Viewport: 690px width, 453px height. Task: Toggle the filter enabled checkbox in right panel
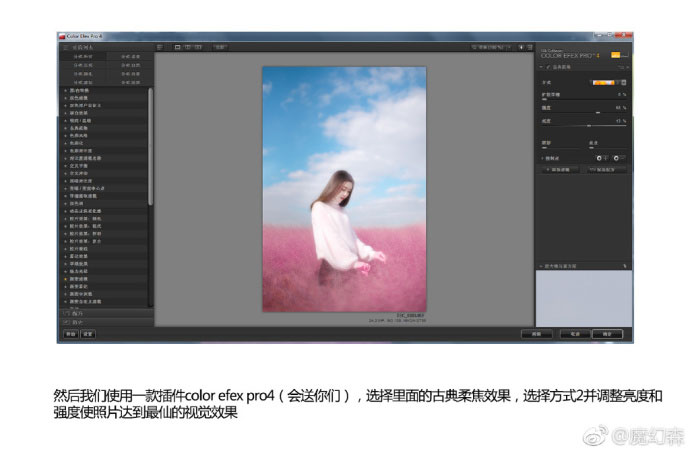(543, 69)
